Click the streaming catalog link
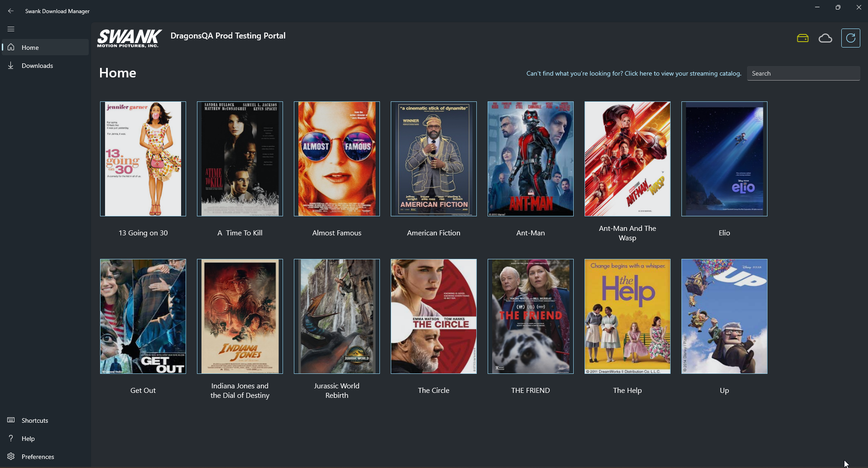Image resolution: width=868 pixels, height=468 pixels. pos(633,73)
